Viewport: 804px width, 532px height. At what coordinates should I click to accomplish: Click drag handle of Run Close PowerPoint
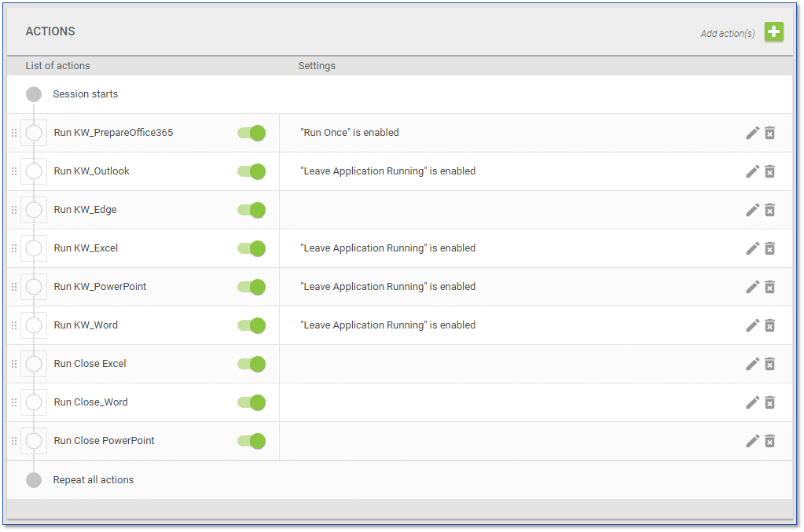tap(14, 440)
